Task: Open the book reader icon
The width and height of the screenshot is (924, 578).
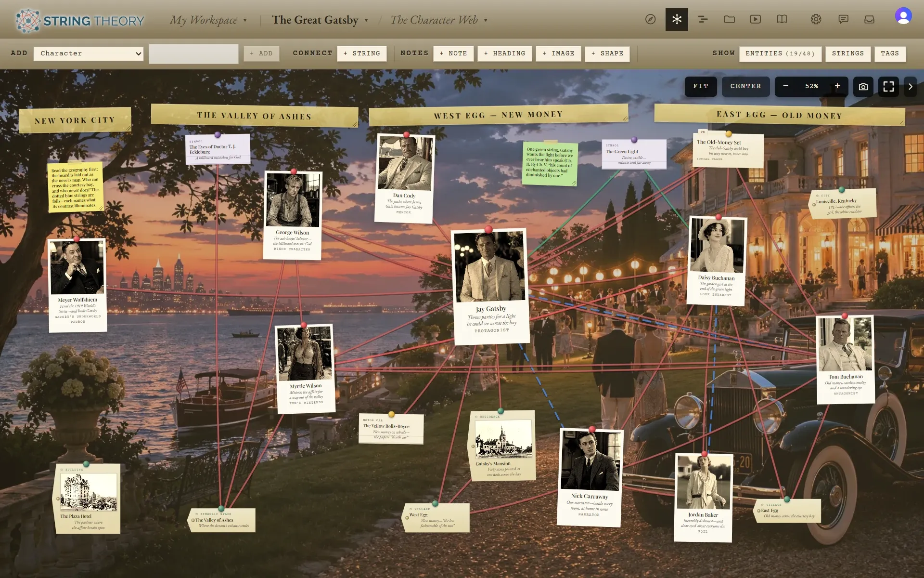Action: point(782,20)
